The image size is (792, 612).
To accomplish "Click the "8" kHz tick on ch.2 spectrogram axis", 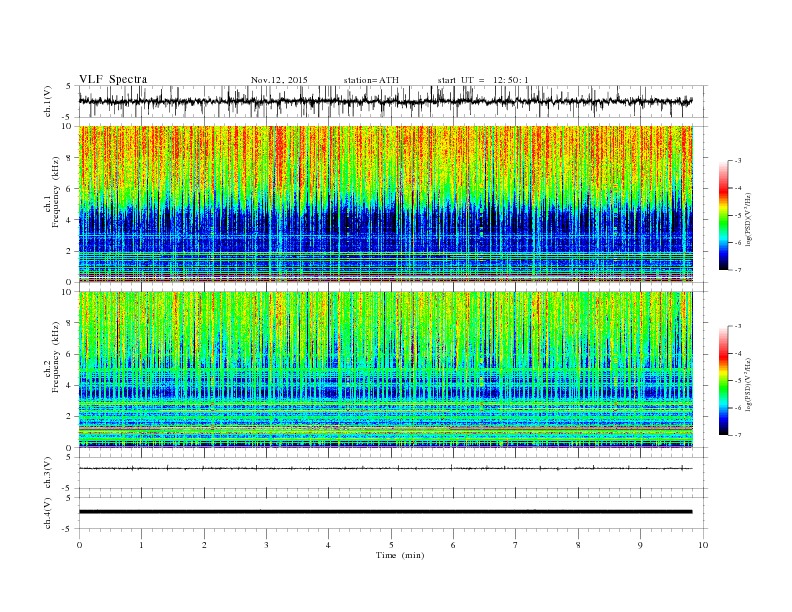I will tap(70, 323).
